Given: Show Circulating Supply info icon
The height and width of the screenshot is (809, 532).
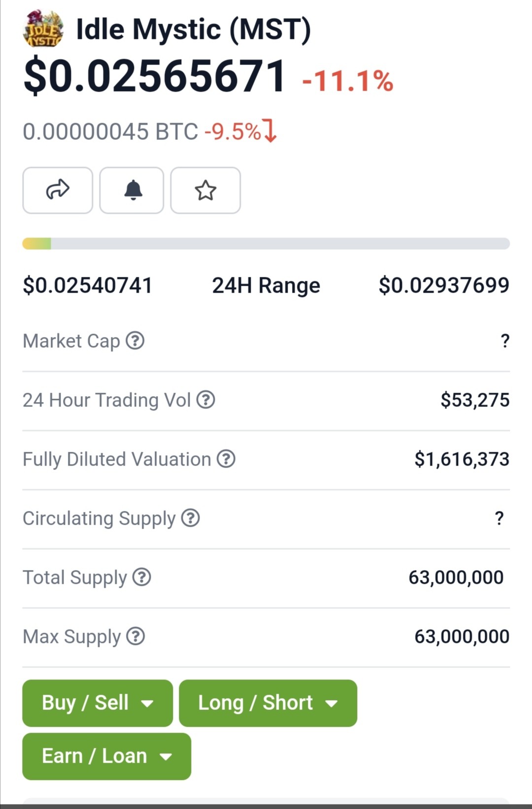Looking at the screenshot, I should 190,518.
